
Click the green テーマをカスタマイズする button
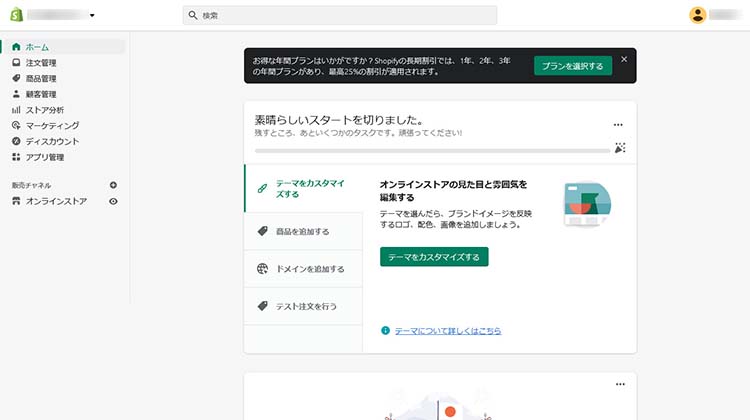434,257
